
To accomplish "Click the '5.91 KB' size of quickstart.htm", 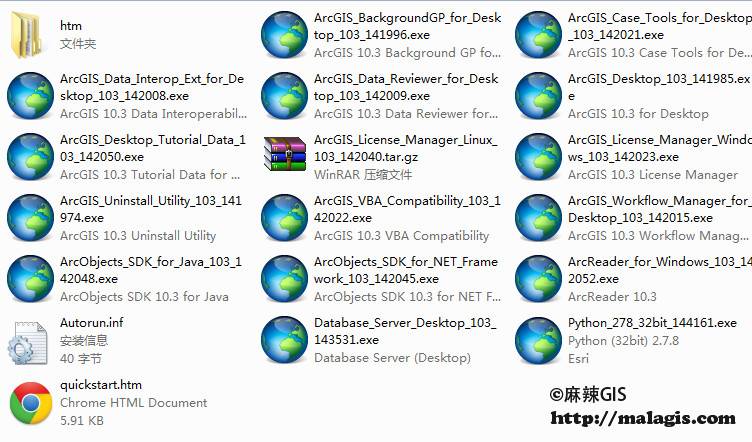I will pos(82,421).
